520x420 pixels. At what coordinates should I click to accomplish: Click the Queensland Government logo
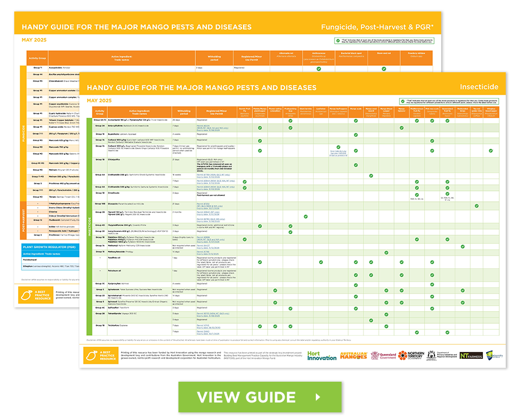[383, 355]
